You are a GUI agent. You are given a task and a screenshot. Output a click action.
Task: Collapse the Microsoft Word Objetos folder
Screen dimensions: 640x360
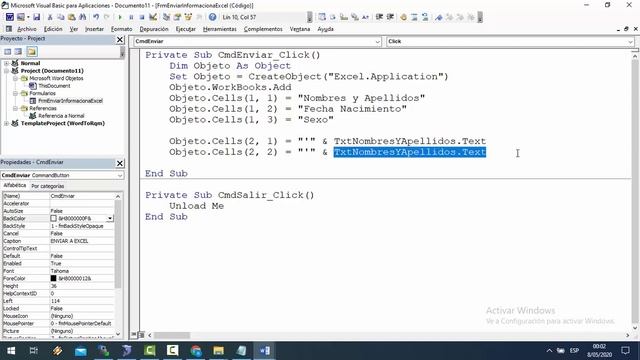point(16,78)
